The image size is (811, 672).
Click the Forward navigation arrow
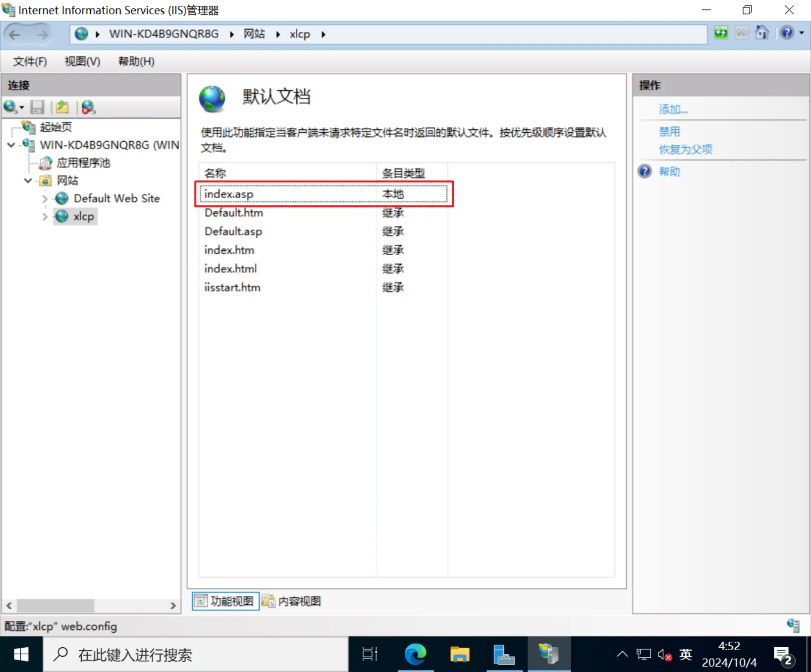tap(42, 34)
